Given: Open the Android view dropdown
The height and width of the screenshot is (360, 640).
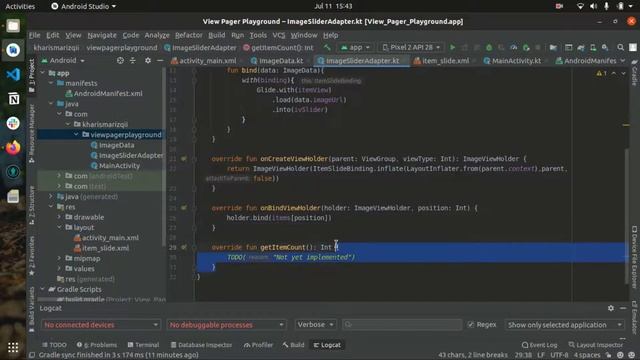Looking at the screenshot, I should point(63,60).
